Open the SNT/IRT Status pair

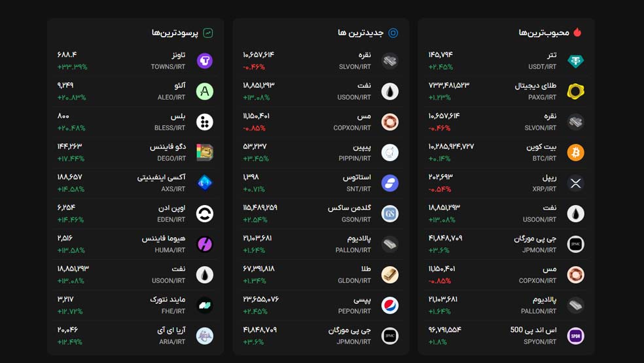click(321, 183)
